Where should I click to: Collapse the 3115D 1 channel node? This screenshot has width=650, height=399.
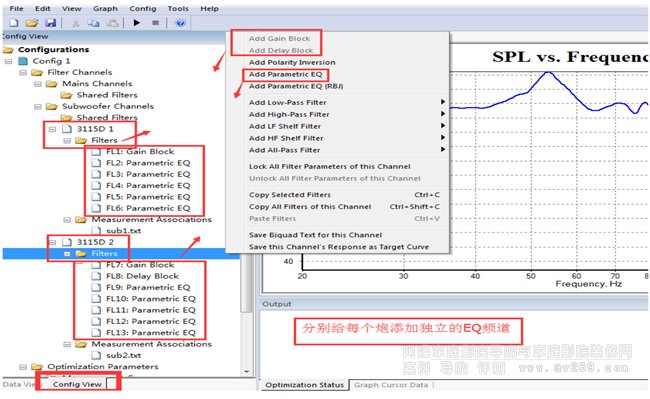click(53, 129)
